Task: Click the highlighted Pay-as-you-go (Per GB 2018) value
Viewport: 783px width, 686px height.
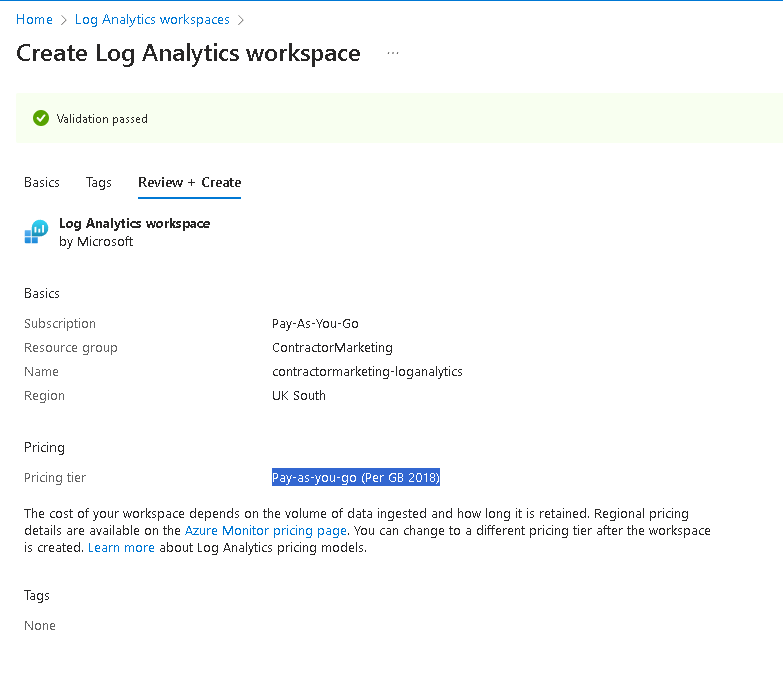Action: pos(356,478)
